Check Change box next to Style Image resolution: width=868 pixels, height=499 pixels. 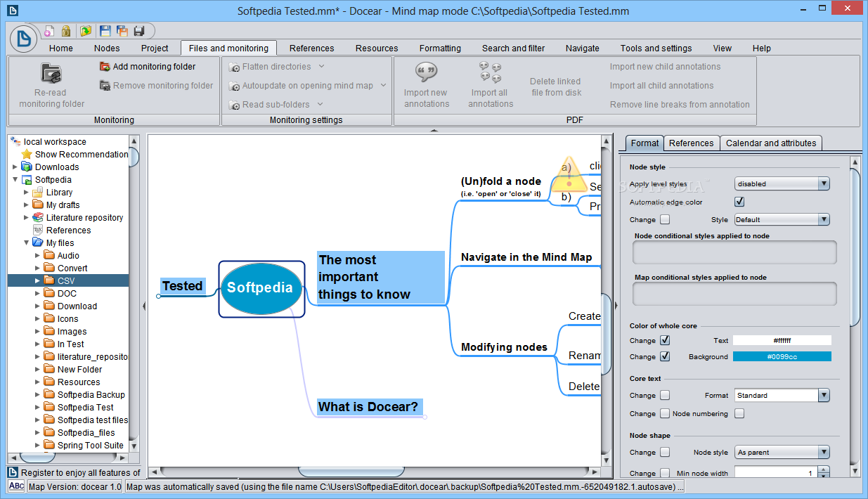coord(665,219)
